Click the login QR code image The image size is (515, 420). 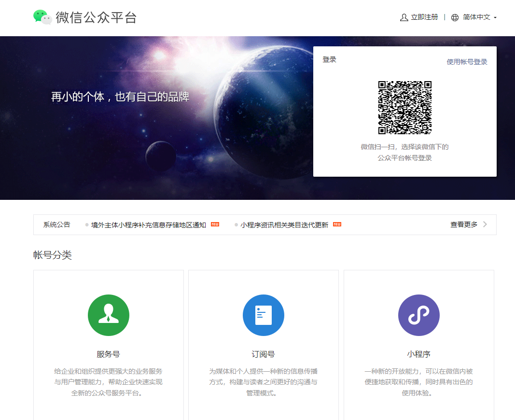[x=404, y=108]
